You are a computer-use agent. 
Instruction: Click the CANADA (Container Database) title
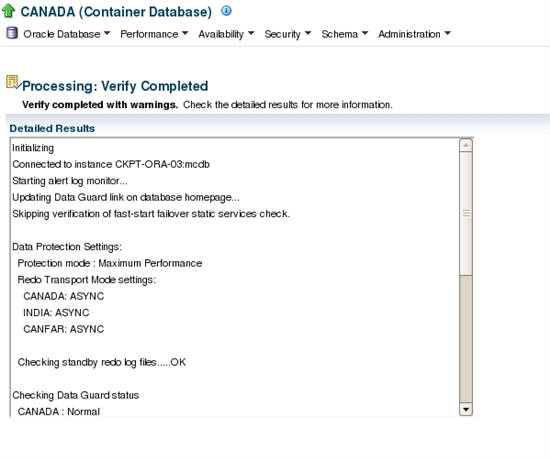point(116,12)
